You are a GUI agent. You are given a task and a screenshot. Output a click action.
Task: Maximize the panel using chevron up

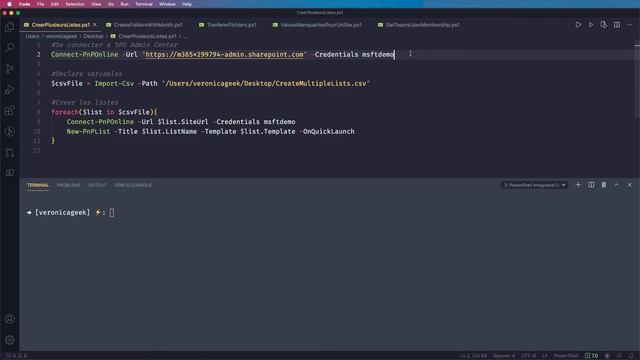point(617,185)
